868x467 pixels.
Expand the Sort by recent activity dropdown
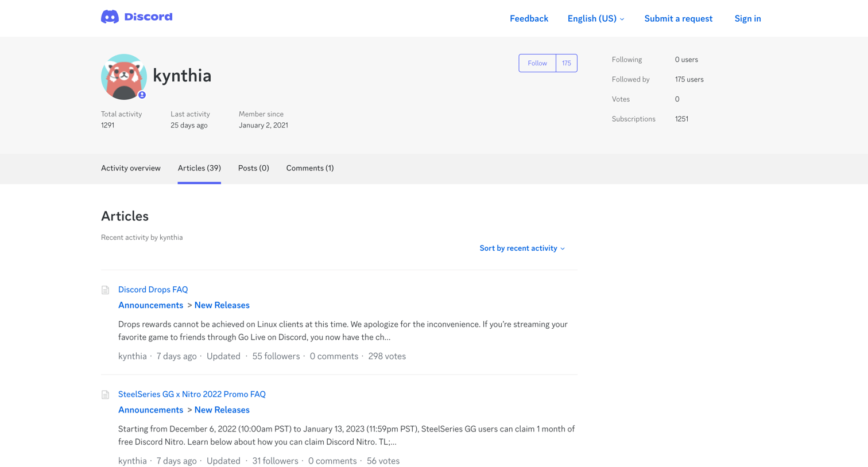[522, 248]
